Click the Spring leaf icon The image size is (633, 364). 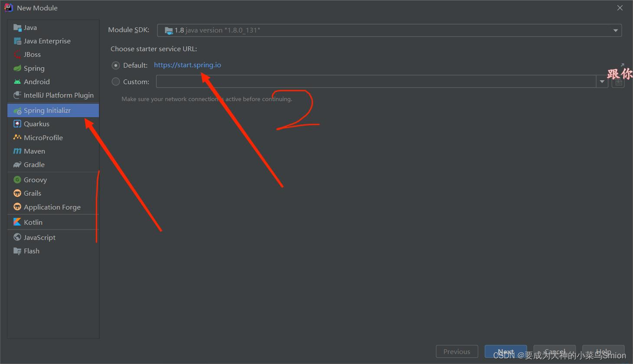(x=17, y=68)
